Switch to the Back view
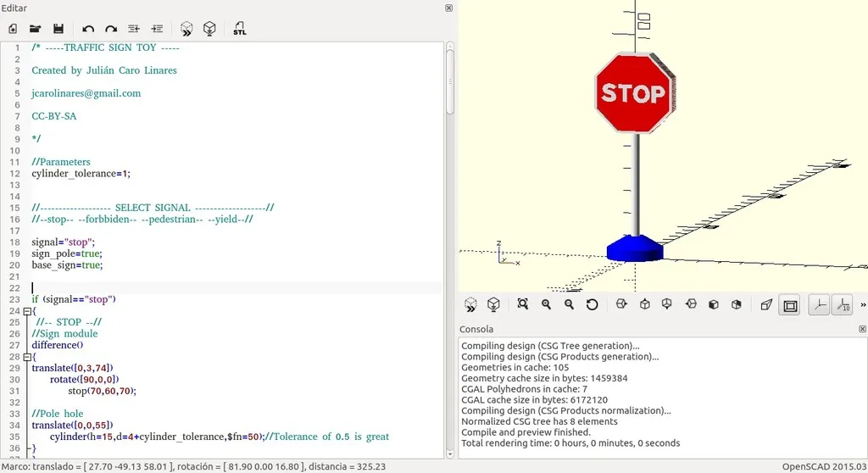This screenshot has height=473, width=868. click(737, 304)
